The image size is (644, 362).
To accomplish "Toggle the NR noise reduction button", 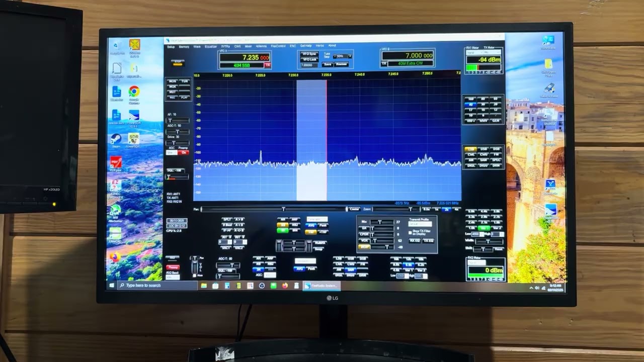I will (283, 219).
